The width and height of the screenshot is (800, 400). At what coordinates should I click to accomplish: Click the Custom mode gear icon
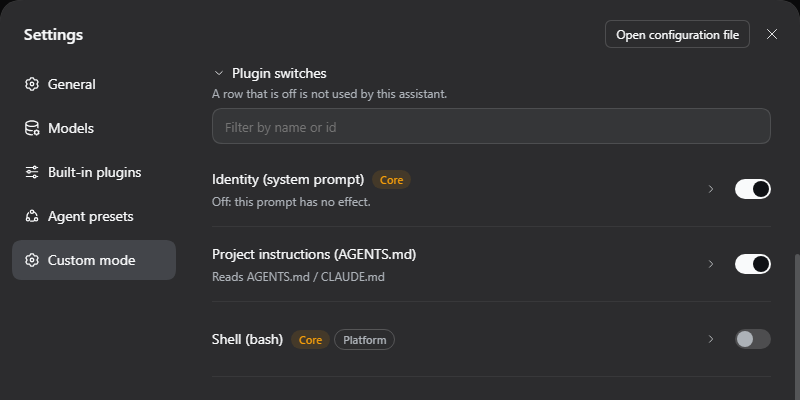click(x=32, y=260)
